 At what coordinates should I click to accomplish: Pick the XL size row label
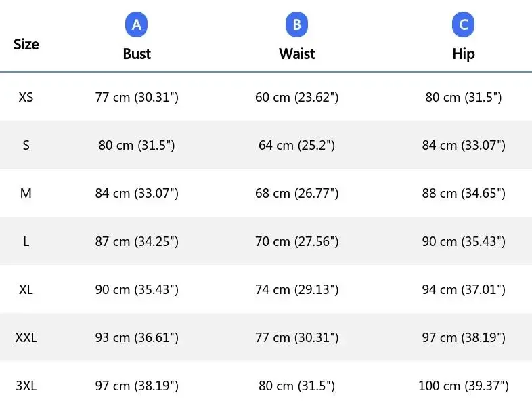tap(26, 289)
